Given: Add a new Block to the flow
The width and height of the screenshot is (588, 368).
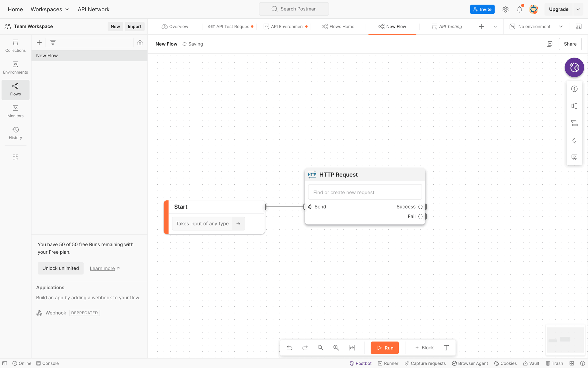Looking at the screenshot, I should pyautogui.click(x=424, y=348).
